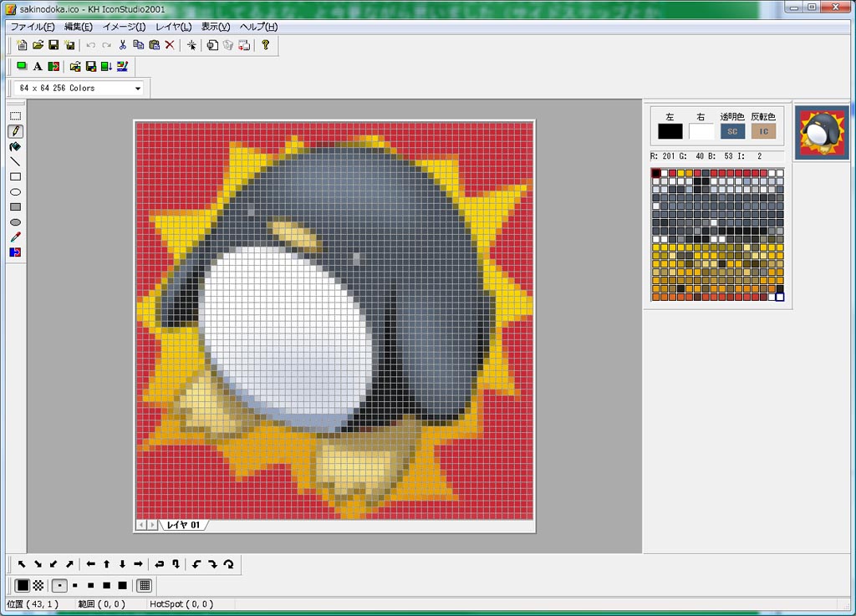Select the pencil drawing tool

(15, 131)
